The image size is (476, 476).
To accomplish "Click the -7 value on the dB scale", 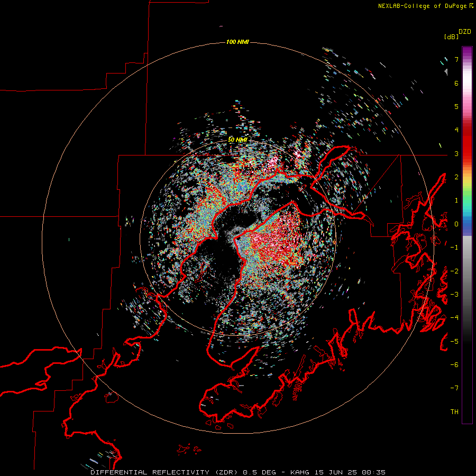I will [x=454, y=388].
